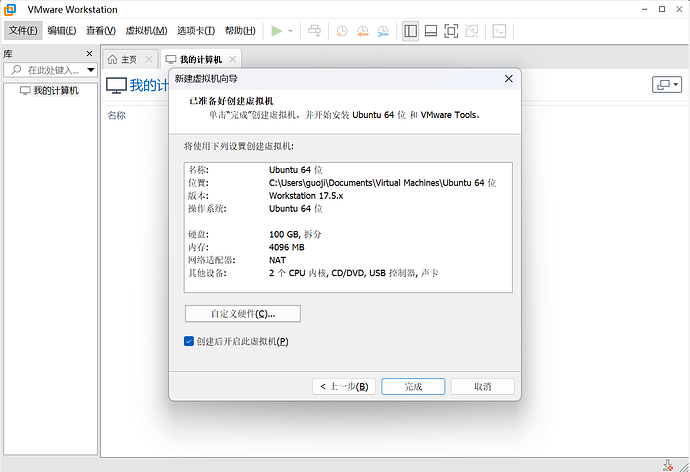Switch to the 我的计算机 tab

(x=201, y=59)
